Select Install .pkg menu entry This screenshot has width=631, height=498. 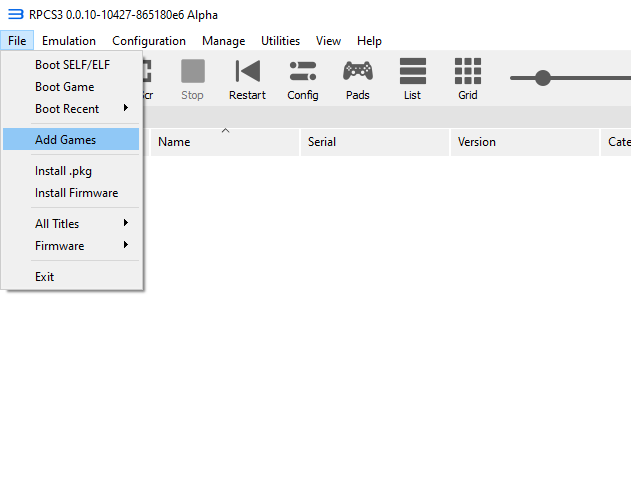pos(71,171)
